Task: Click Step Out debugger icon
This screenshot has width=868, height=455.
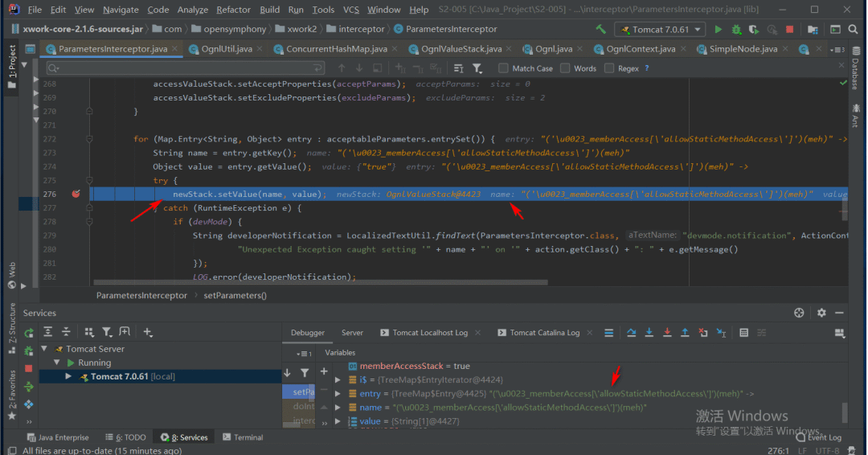Action: (x=685, y=333)
